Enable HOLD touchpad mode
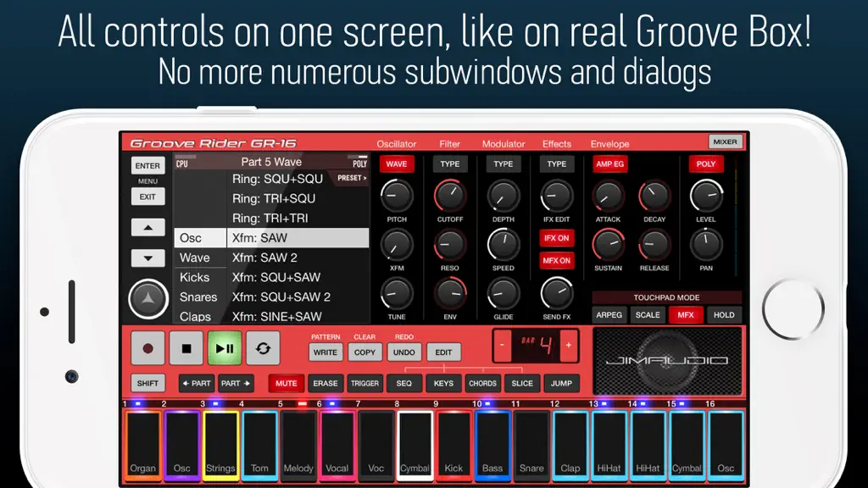This screenshot has width=868, height=488. (x=724, y=315)
